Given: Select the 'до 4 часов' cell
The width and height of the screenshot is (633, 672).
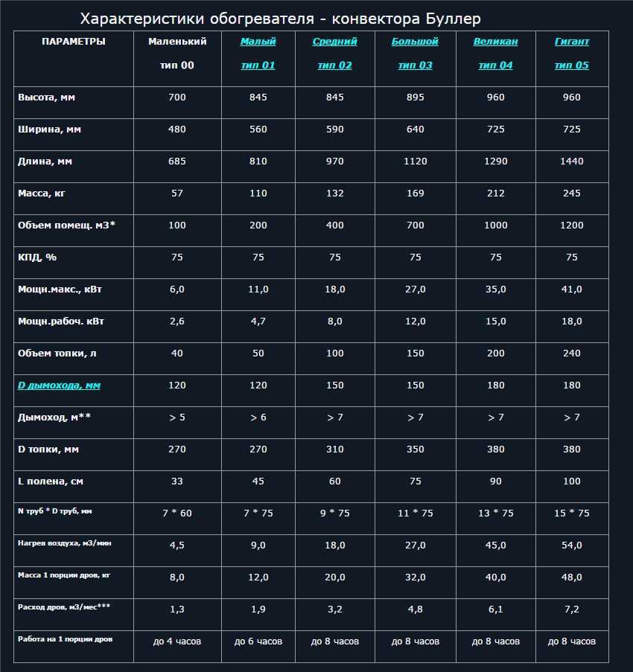Looking at the screenshot, I should [177, 641].
